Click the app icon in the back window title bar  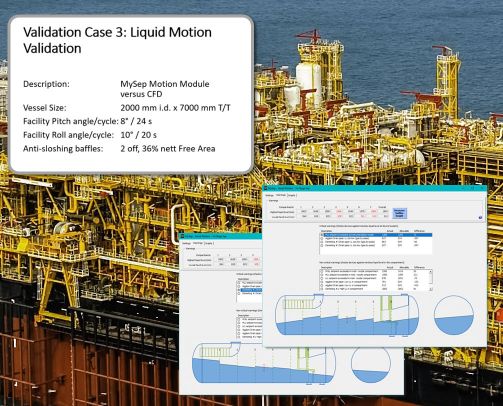click(x=182, y=236)
